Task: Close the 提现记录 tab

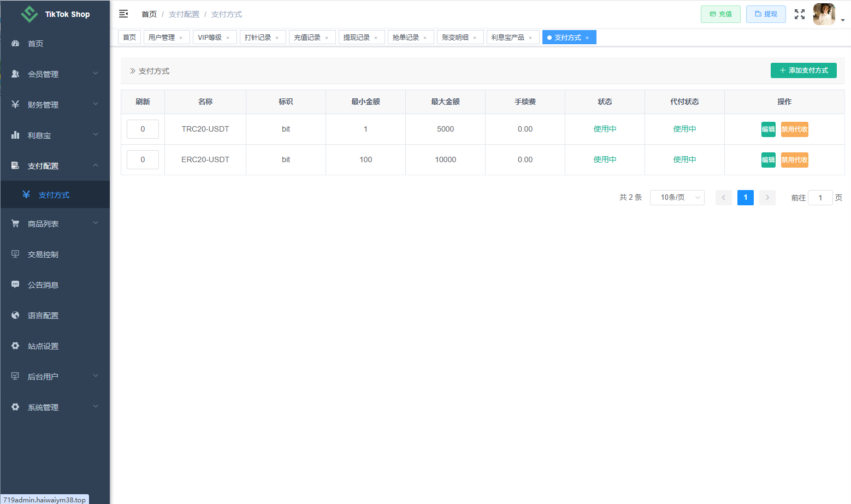Action: (x=376, y=38)
